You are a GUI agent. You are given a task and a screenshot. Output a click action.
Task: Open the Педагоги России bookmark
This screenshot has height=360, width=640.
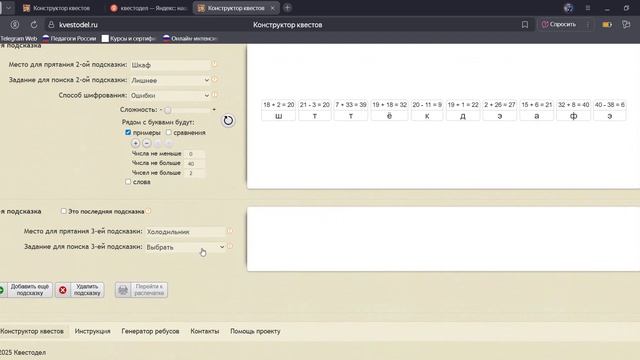[69, 38]
